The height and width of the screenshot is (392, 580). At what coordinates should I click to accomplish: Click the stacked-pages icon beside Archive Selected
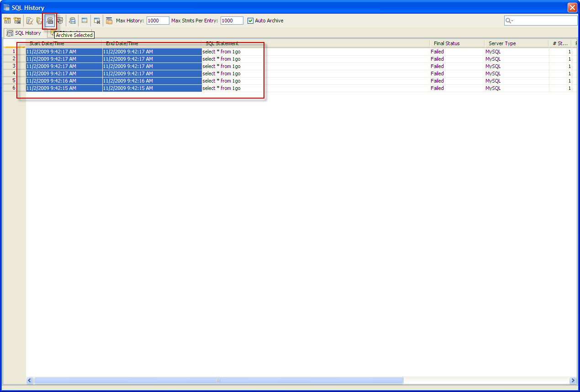tap(40, 21)
